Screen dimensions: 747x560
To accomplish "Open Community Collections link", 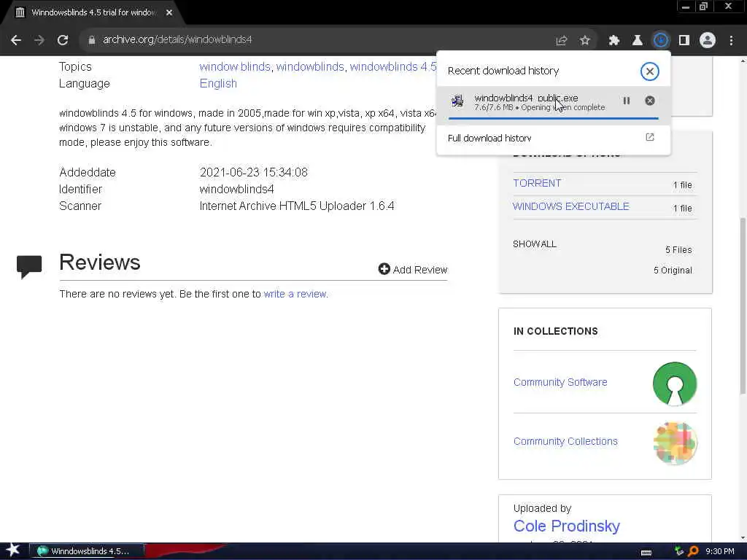I will 565,441.
